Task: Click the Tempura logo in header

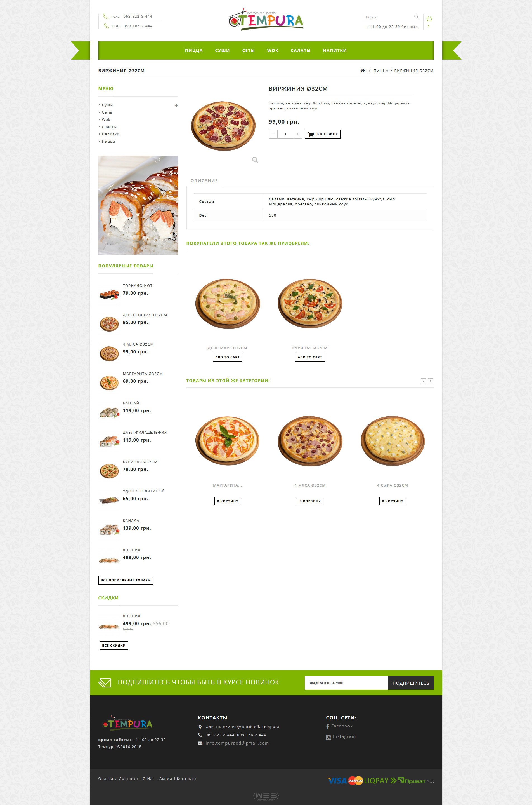Action: pyautogui.click(x=266, y=20)
